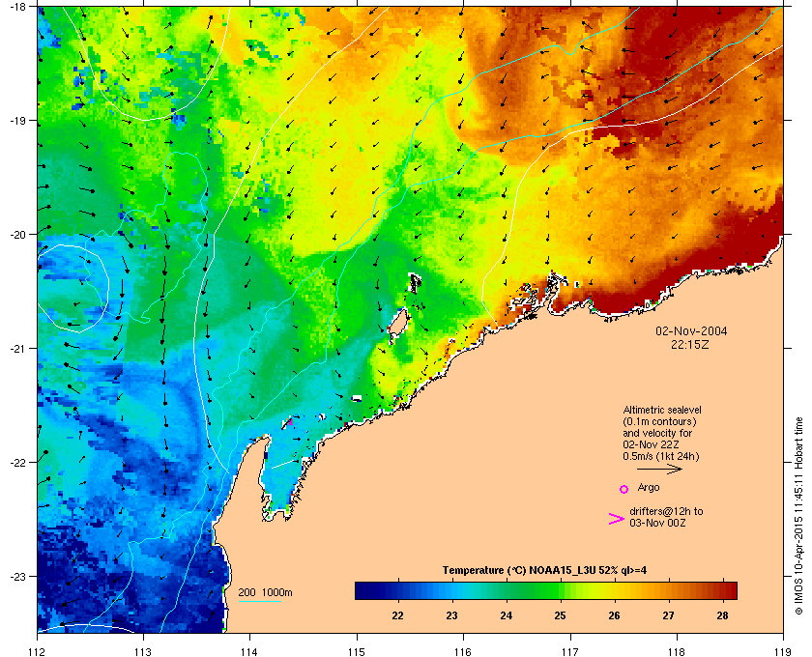Click the colorbar tick label 23
The width and height of the screenshot is (812, 657).
(452, 615)
